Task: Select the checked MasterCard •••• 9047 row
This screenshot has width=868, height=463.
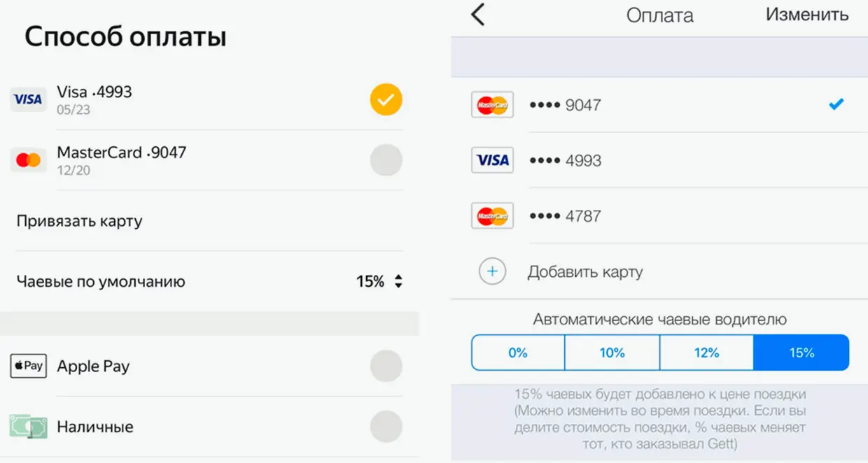Action: click(658, 105)
